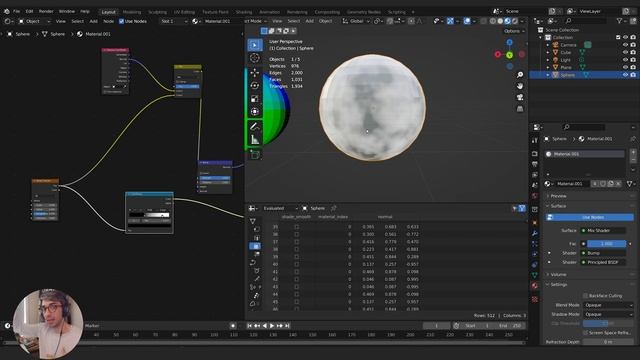Switch perspective/orthographic grid icon
This screenshot has width=640, height=360.
(x=520, y=109)
